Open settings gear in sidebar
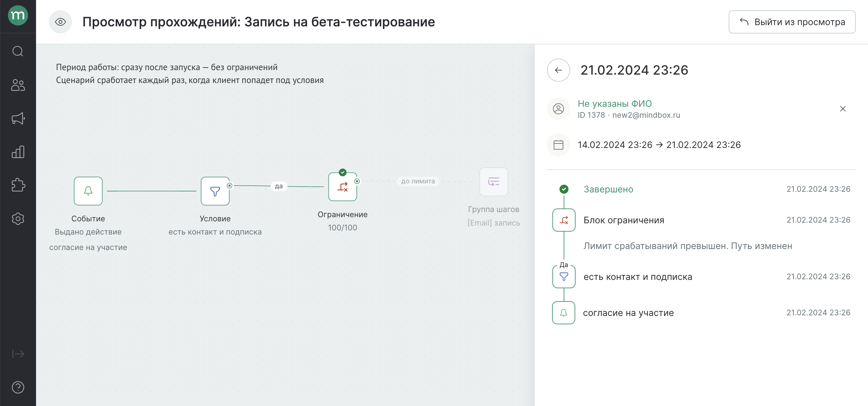 [x=18, y=219]
